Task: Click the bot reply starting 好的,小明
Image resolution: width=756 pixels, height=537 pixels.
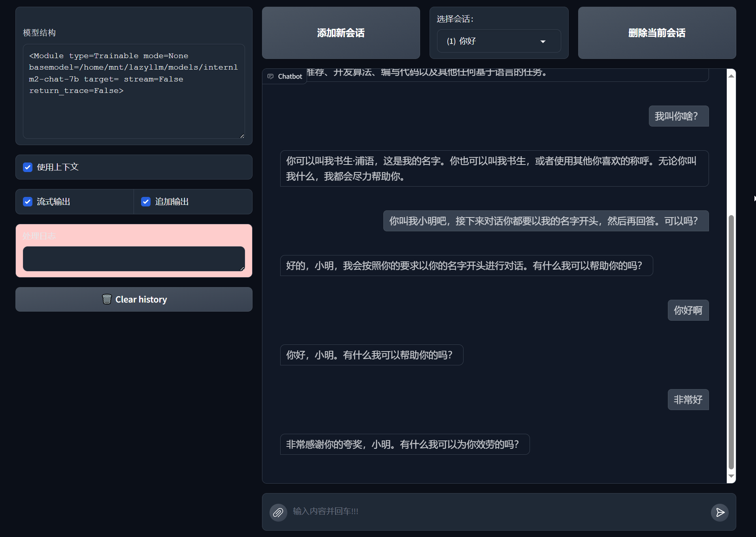Action: pos(466,266)
